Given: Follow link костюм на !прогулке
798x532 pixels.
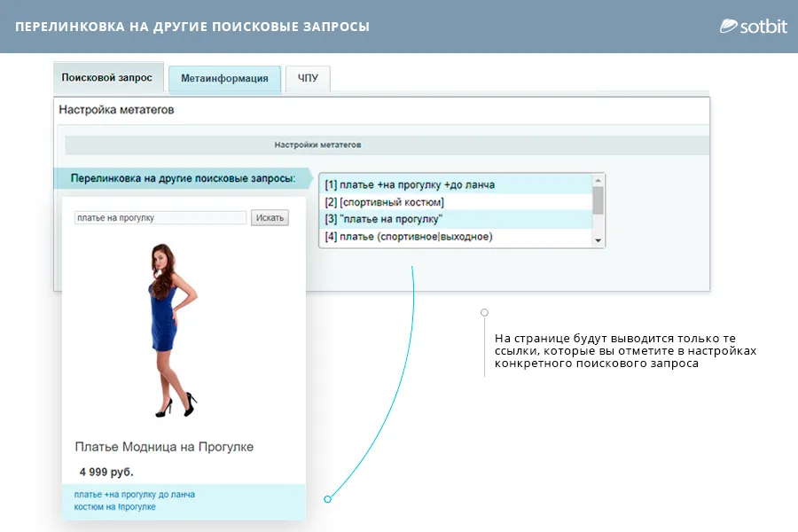Looking at the screenshot, I should point(115,507).
